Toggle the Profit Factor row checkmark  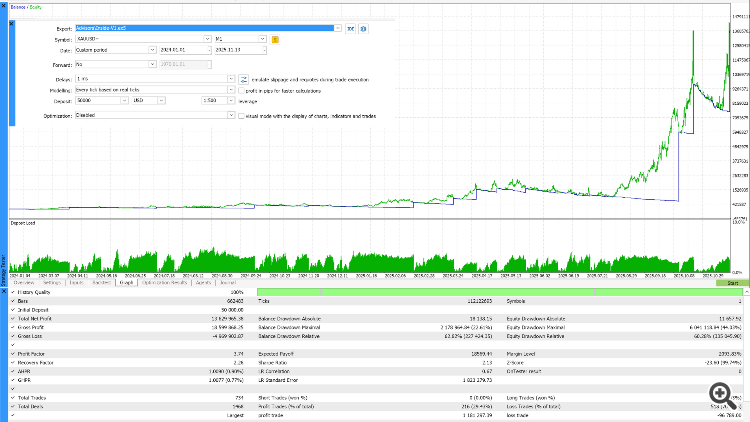pos(12,353)
